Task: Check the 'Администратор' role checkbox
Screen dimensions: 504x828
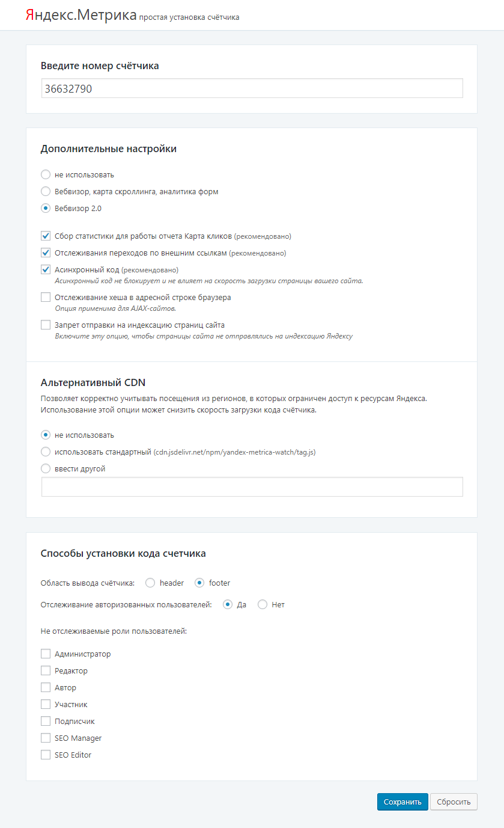Action: pyautogui.click(x=46, y=654)
